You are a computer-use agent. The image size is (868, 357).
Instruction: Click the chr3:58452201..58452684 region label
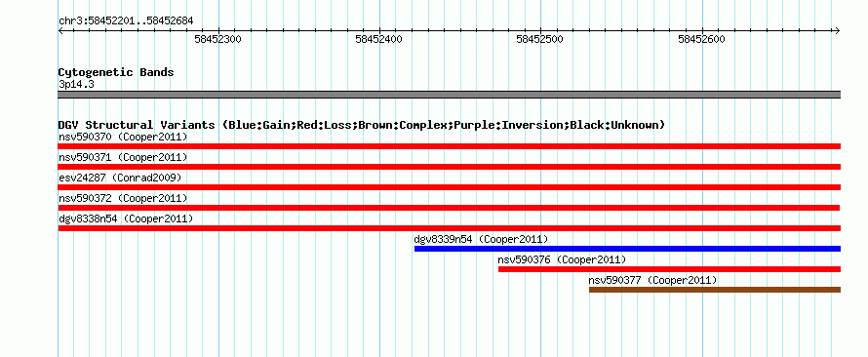[x=126, y=21]
